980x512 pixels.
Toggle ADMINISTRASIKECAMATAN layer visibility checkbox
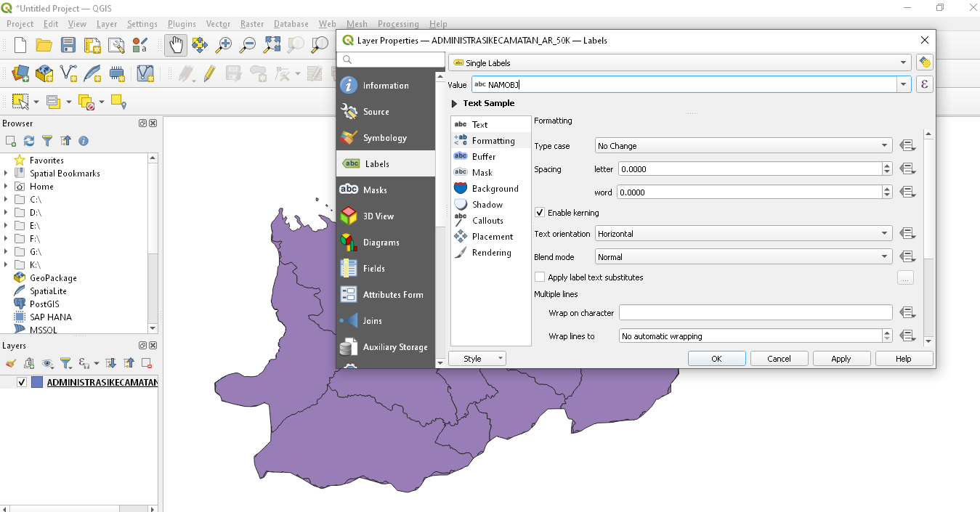point(22,382)
